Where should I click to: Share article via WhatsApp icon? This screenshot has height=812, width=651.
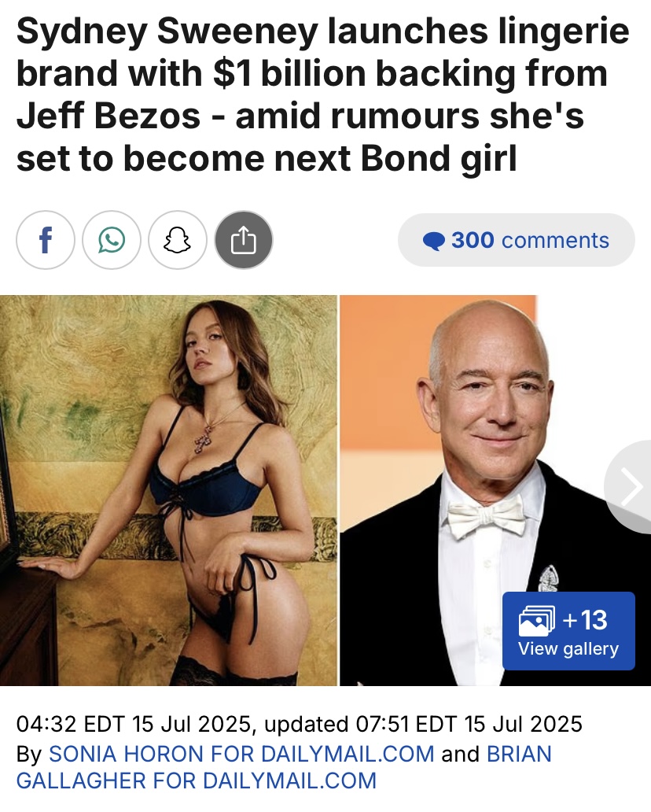pyautogui.click(x=112, y=240)
